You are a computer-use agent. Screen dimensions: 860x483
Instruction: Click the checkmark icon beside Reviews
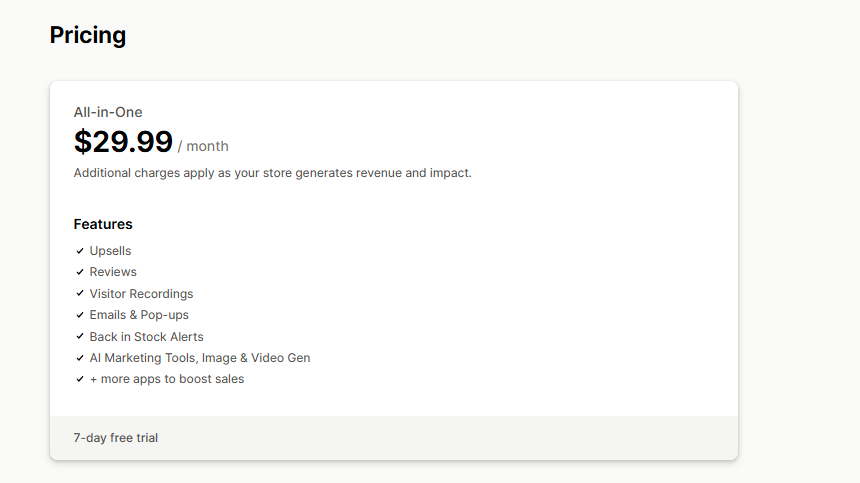click(79, 272)
